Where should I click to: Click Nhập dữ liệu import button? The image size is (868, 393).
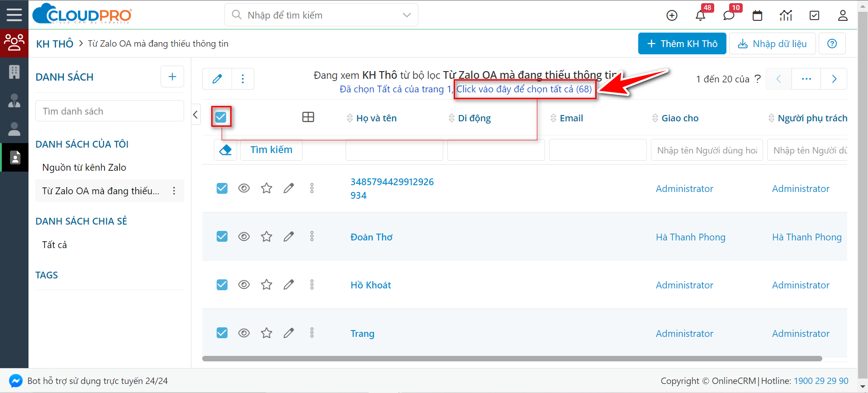point(772,43)
